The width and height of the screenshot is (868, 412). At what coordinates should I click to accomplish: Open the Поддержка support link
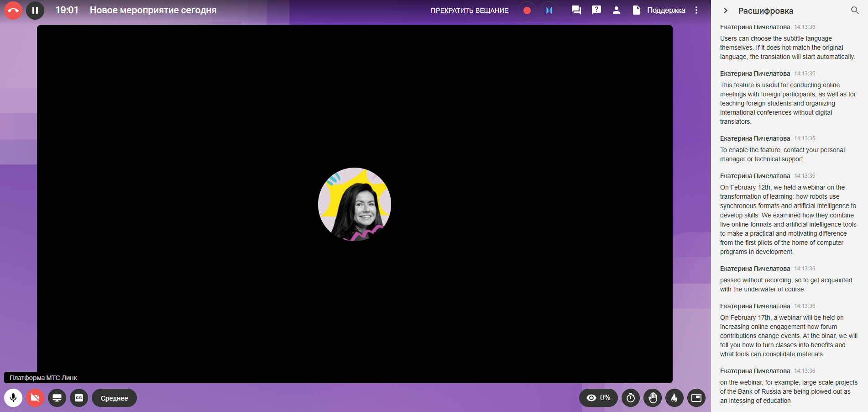coord(666,11)
